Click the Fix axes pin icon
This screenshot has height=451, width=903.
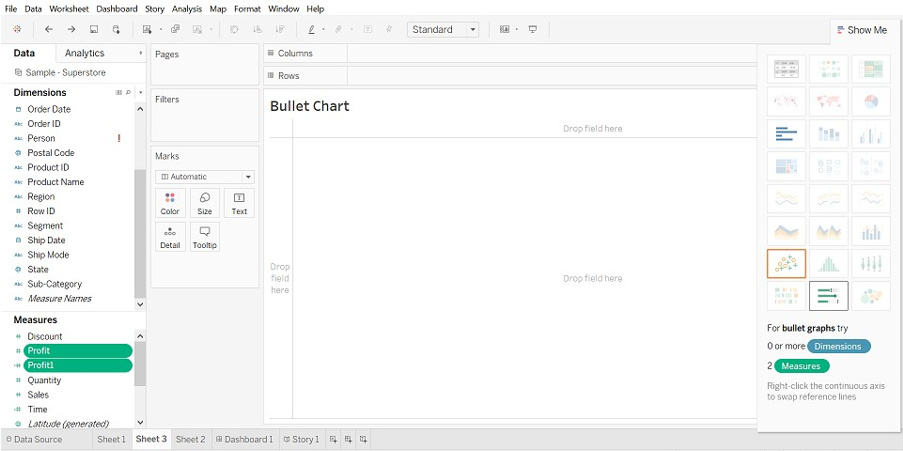[x=389, y=29]
